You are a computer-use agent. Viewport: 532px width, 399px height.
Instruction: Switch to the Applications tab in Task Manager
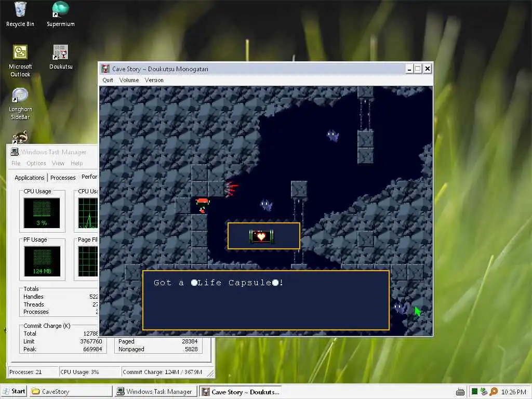[30, 178]
